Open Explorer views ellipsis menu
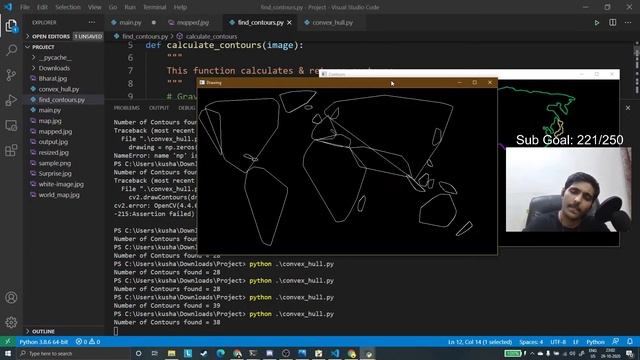Screen dimensions: 640x360 92,22
